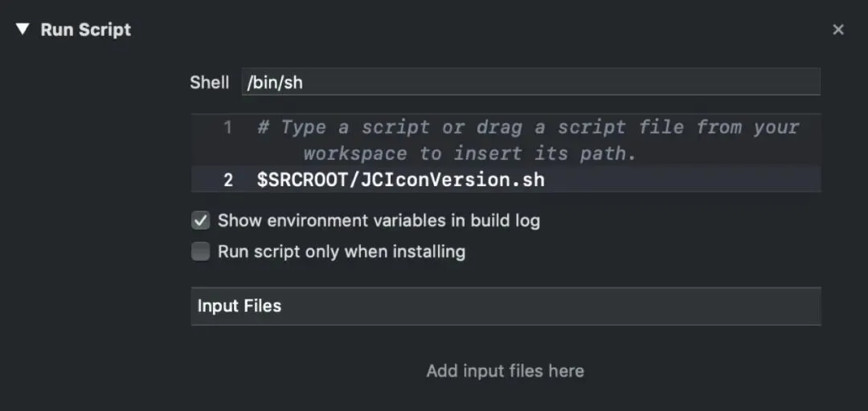The width and height of the screenshot is (868, 411).
Task: Select the Input Files section header
Action: coord(240,306)
